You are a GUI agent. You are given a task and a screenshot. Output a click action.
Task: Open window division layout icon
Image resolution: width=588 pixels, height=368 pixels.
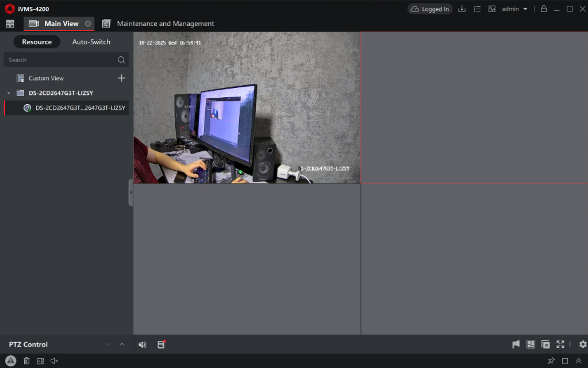coord(531,344)
